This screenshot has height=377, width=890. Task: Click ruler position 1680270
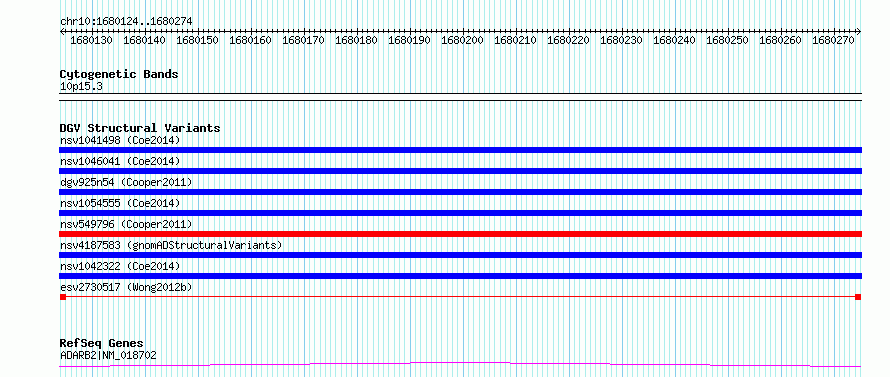[833, 41]
